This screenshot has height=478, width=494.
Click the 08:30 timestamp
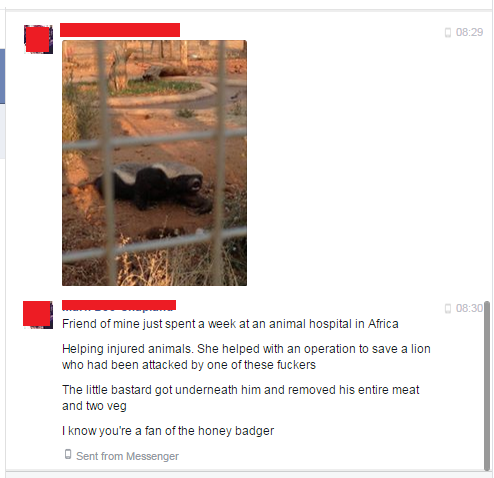pos(469,308)
